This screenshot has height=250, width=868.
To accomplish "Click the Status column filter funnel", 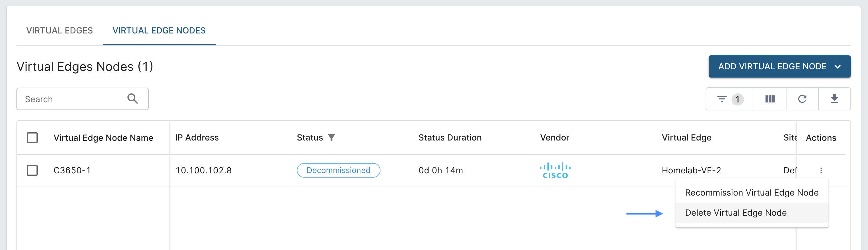I will [x=332, y=137].
